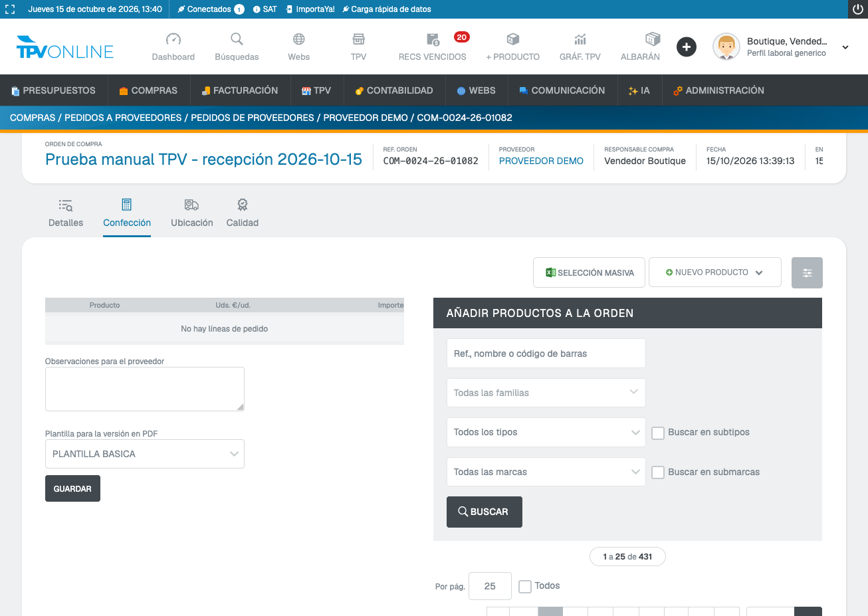
Task: Open ImportaYa! in the top bar
Action: (x=310, y=9)
